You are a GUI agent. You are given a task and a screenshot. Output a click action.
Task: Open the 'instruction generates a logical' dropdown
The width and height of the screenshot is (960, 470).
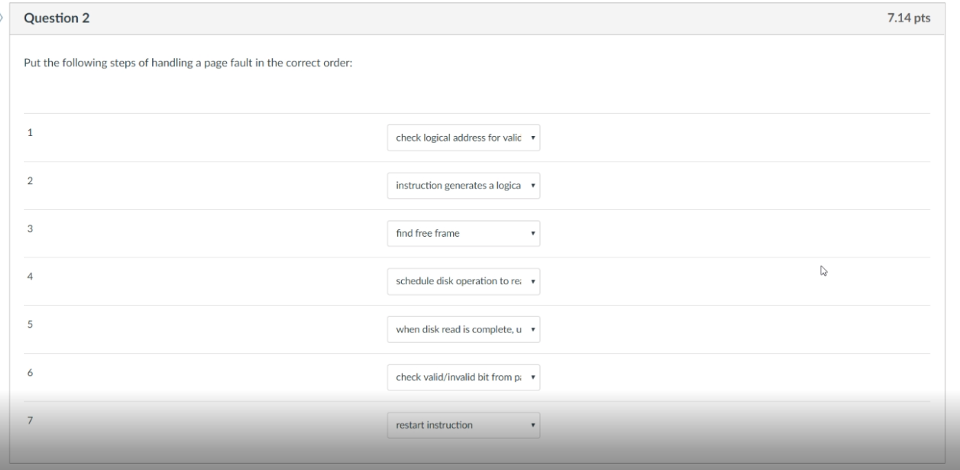(463, 186)
